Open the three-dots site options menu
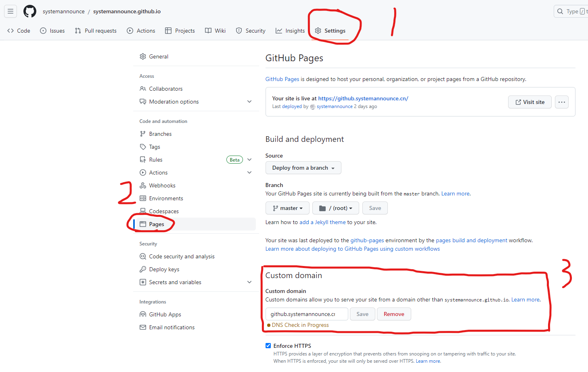The image size is (588, 372). click(562, 102)
